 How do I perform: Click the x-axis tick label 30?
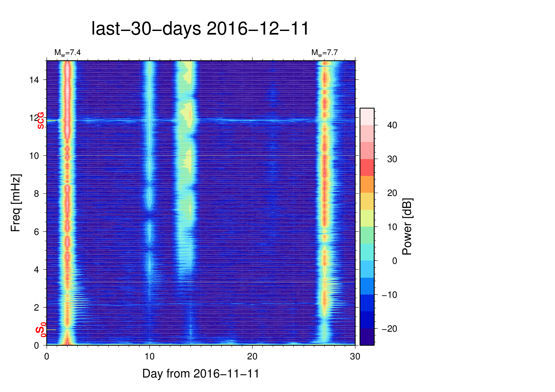point(355,357)
